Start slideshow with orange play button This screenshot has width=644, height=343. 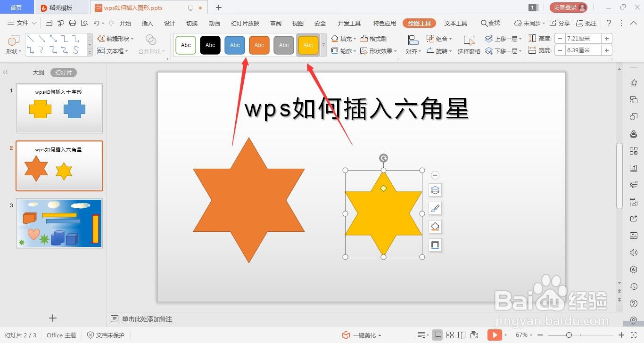[495, 335]
